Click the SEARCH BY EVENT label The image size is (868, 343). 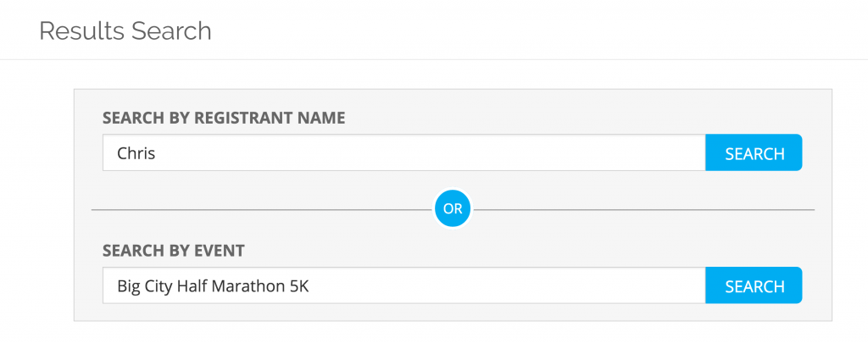pos(173,251)
